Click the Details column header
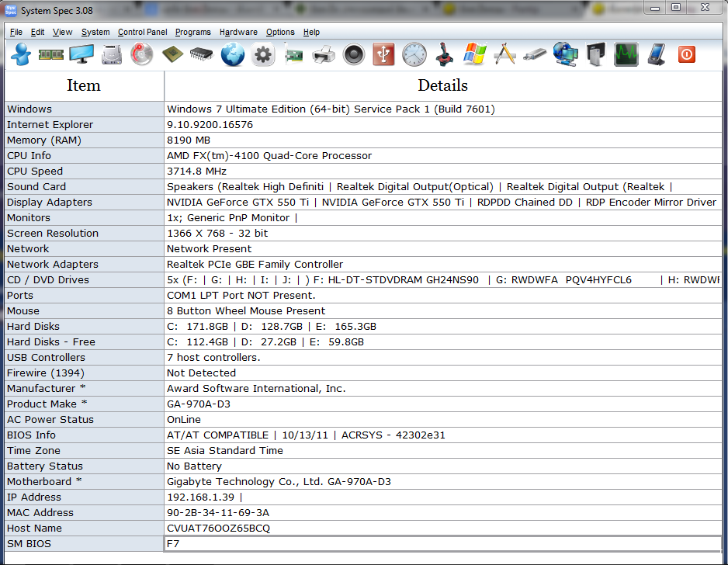The height and width of the screenshot is (565, 728). [443, 86]
